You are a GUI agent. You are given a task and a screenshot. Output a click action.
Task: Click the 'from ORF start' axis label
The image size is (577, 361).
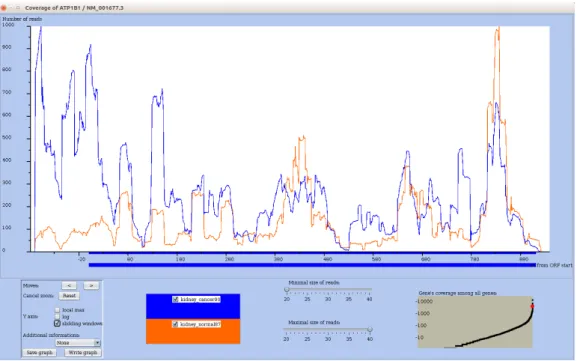click(554, 265)
